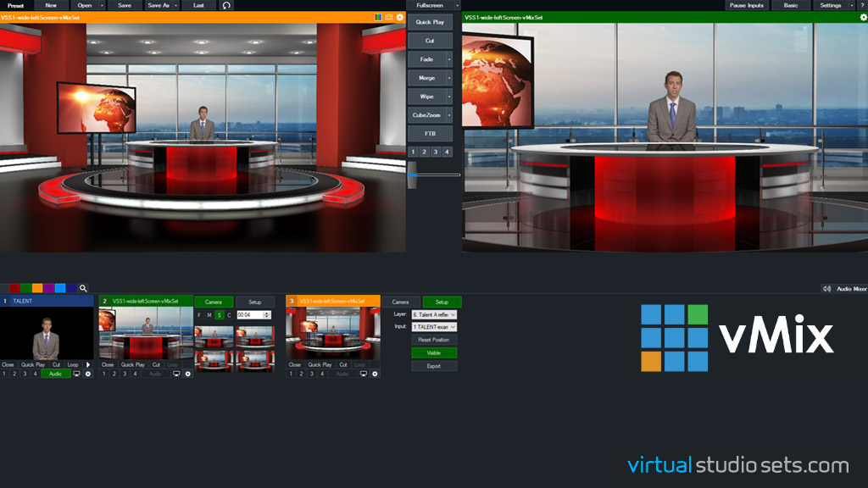Toggle Audio on the TALENT input

(55, 374)
